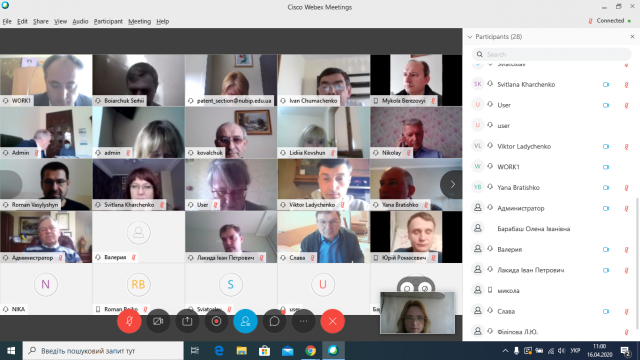Image resolution: width=640 pixels, height=360 pixels.
Task: Open the Meeting menu
Action: tap(140, 21)
